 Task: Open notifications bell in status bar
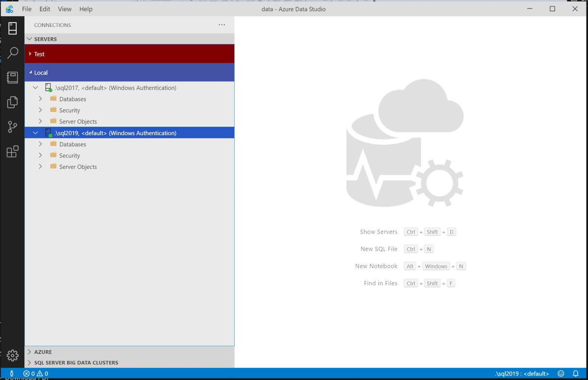(576, 374)
